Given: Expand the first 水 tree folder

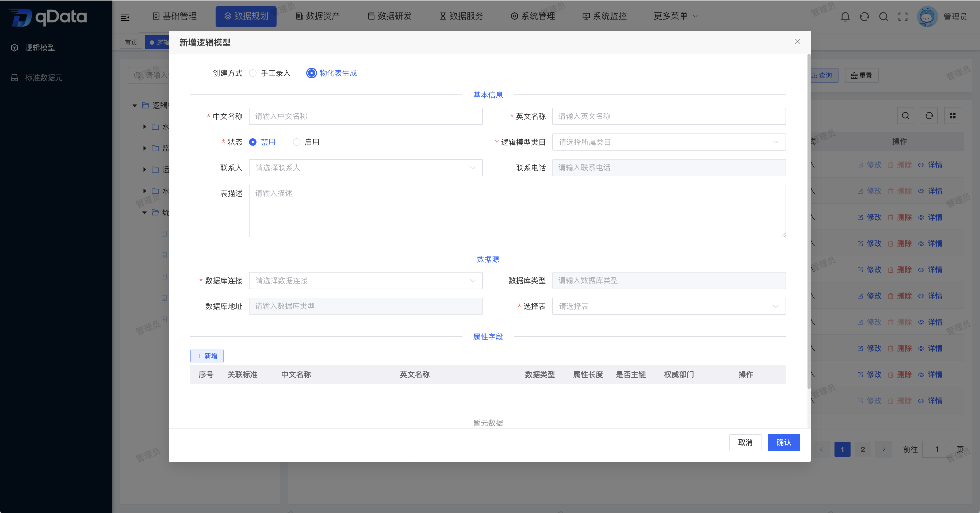Looking at the screenshot, I should click(144, 127).
